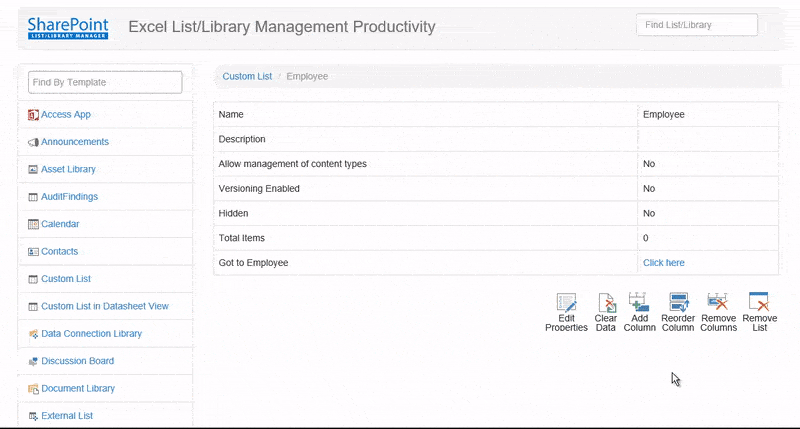Click the Custom List in Datasheet View icon

coord(33,307)
